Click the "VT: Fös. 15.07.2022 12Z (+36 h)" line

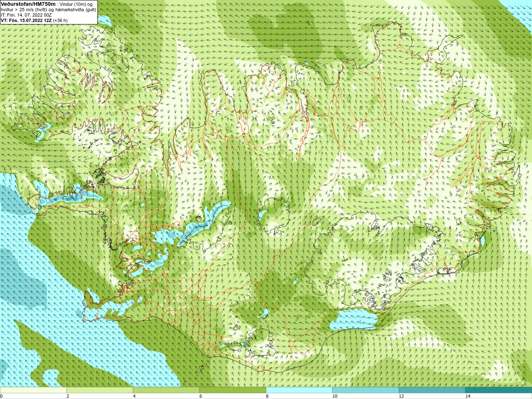[x=34, y=20]
